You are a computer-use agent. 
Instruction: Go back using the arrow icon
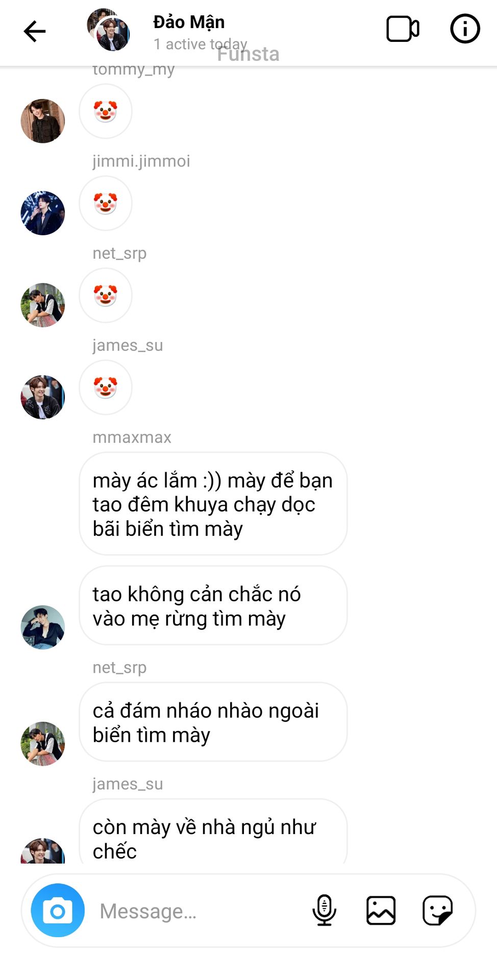tap(35, 31)
